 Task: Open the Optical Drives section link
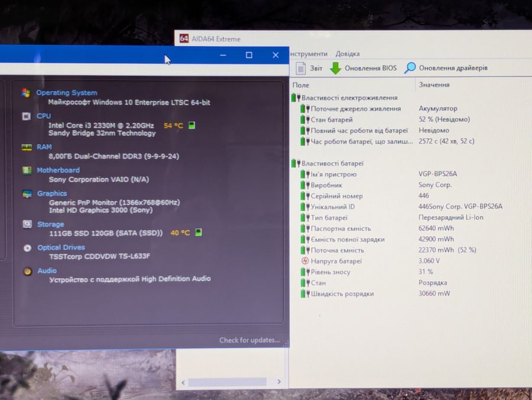(x=61, y=248)
